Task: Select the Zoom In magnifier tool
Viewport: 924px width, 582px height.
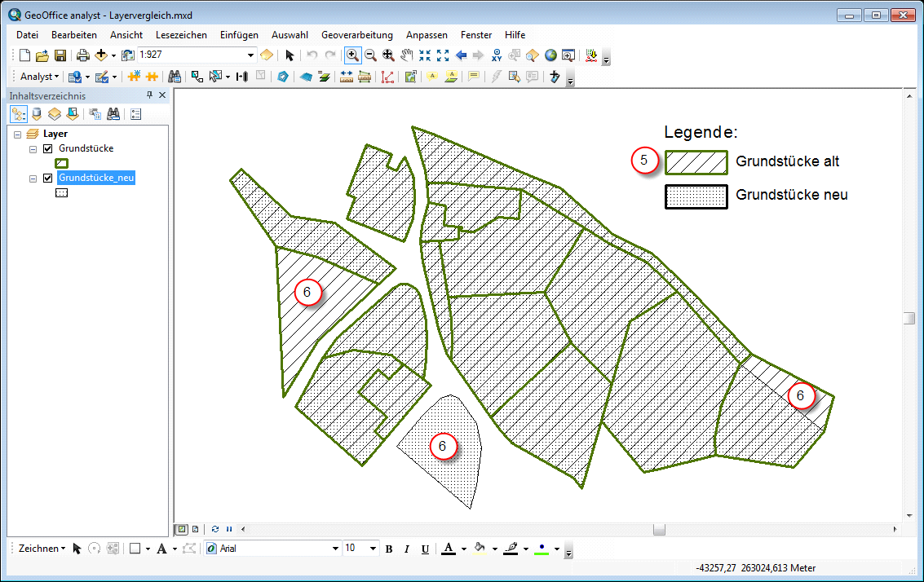Action: coord(352,55)
